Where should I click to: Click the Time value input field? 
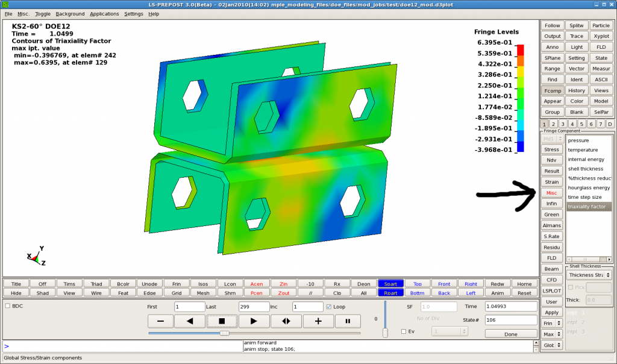(x=511, y=306)
